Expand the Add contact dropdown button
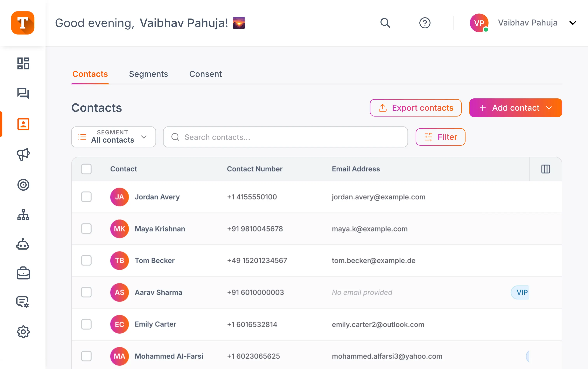Screen dimensions: 588x369 515,108
